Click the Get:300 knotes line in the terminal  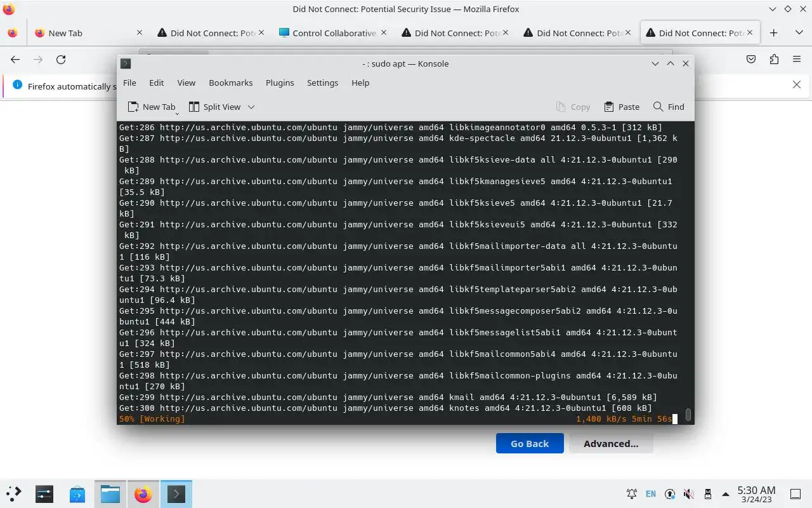(x=386, y=408)
